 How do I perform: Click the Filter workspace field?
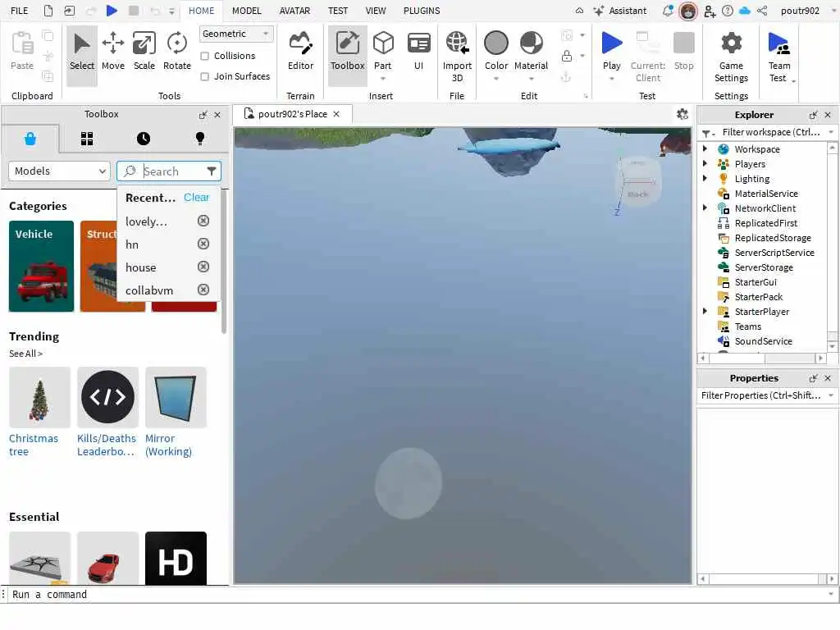click(770, 132)
